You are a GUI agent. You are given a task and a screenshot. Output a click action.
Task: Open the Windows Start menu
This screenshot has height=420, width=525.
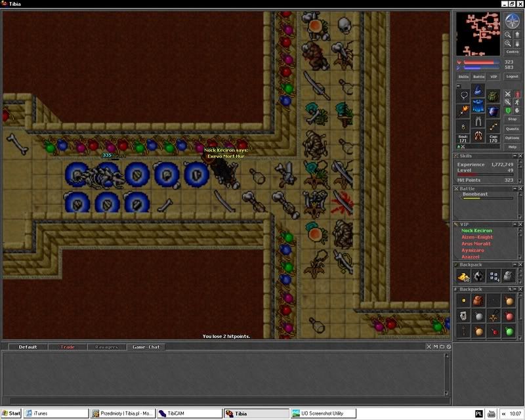pyautogui.click(x=11, y=413)
